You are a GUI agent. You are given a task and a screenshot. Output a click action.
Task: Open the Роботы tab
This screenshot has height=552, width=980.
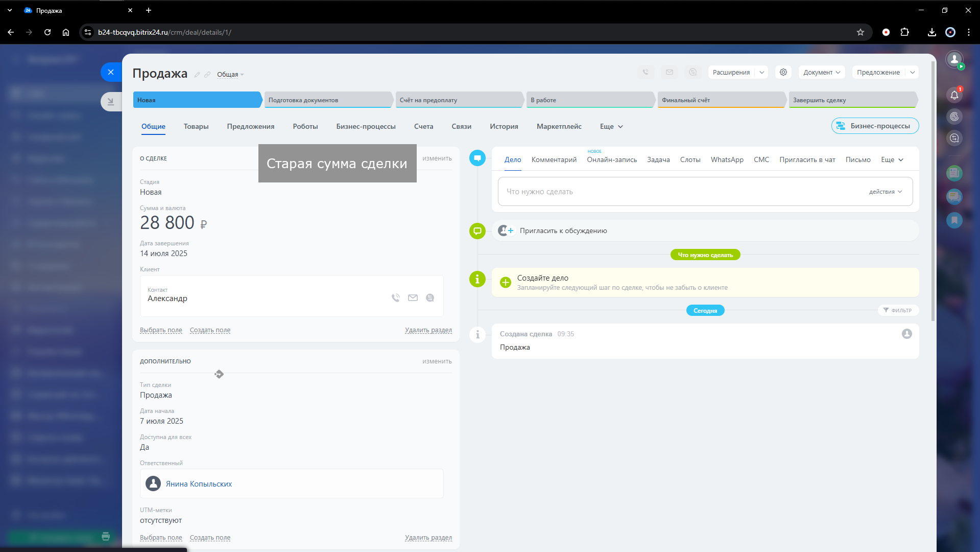(x=305, y=126)
